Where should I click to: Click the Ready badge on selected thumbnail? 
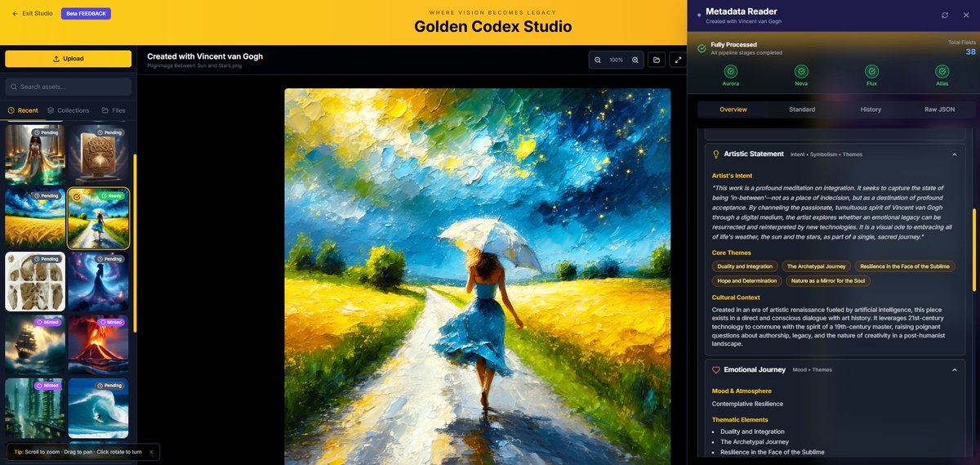point(112,196)
